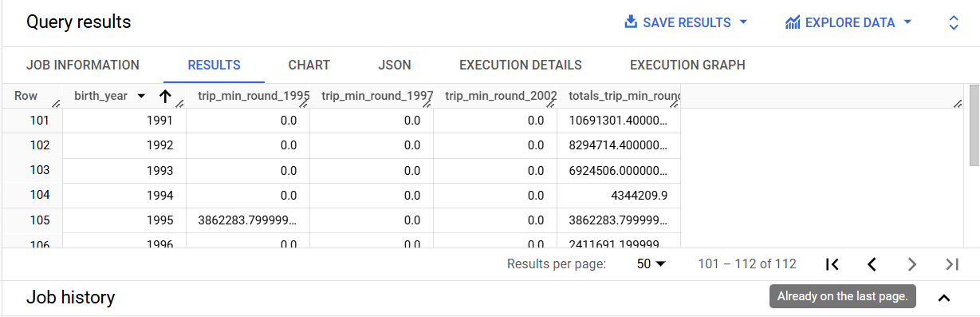Image resolution: width=980 pixels, height=317 pixels.
Task: Open the Explore Data dropdown arrow
Action: [x=907, y=22]
